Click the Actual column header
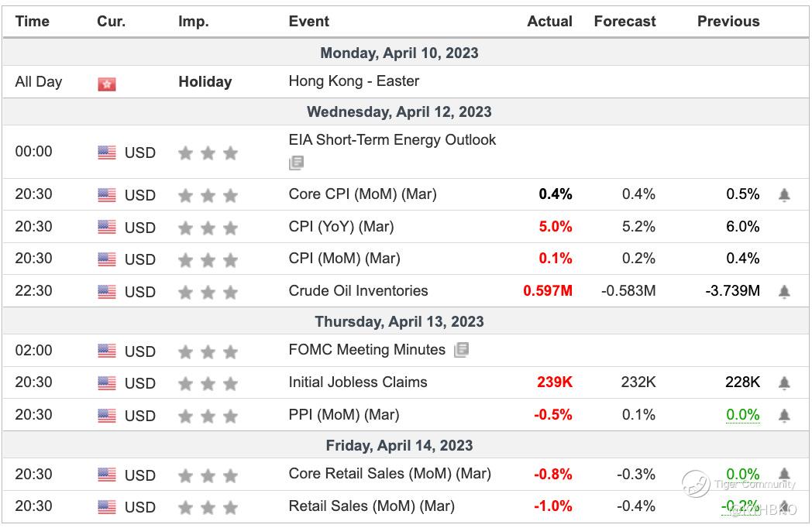Image resolution: width=812 pixels, height=528 pixels. click(x=549, y=22)
